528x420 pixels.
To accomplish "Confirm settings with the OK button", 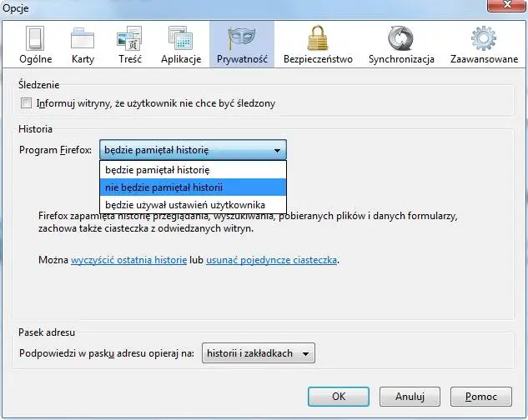I will pyautogui.click(x=338, y=397).
